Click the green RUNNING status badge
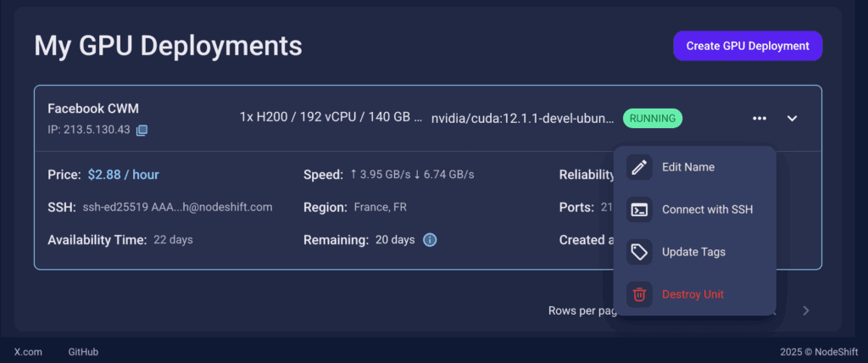Screen dimensions: 868x363 (653, 118)
